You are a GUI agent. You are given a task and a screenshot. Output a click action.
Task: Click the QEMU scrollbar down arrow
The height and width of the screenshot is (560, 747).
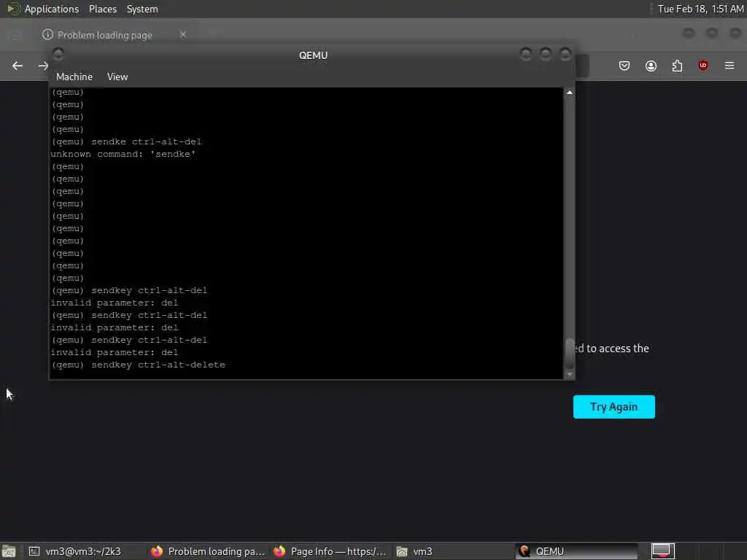(x=569, y=375)
